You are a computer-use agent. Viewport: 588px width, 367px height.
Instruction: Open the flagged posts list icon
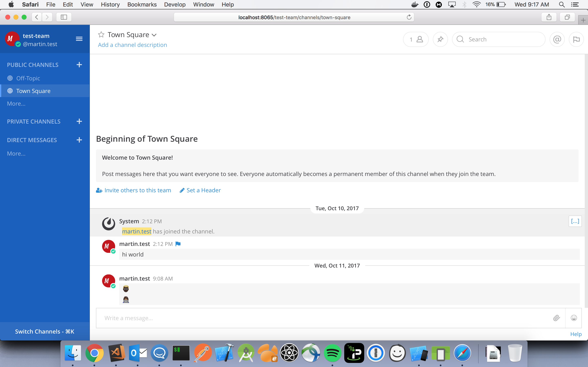(x=576, y=39)
